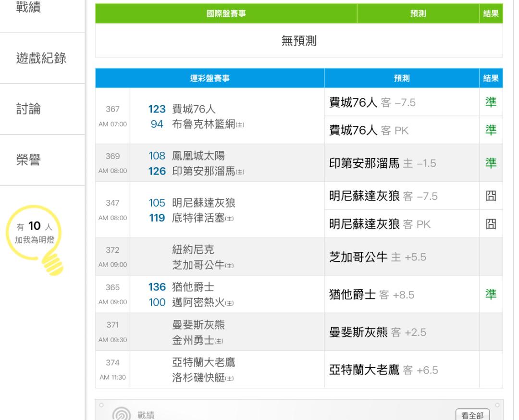Click prediction 明尼蘇達灰狼 客 -7.5

[x=383, y=196]
